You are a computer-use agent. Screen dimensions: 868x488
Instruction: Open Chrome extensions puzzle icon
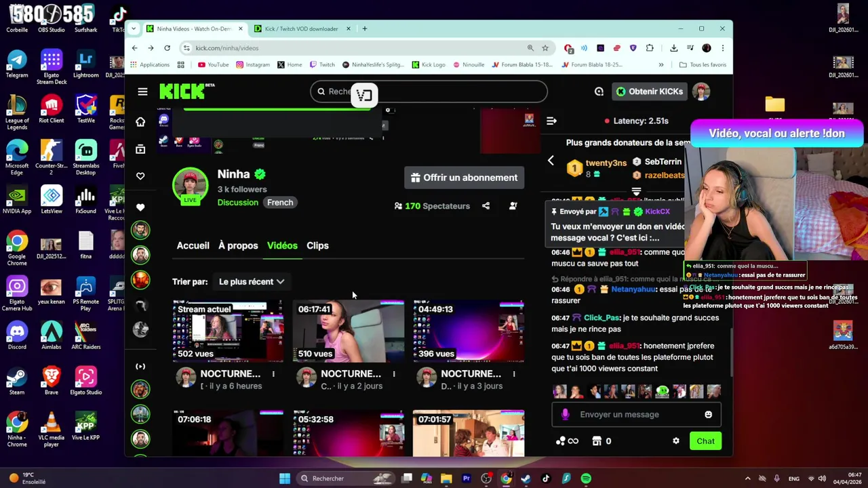650,48
